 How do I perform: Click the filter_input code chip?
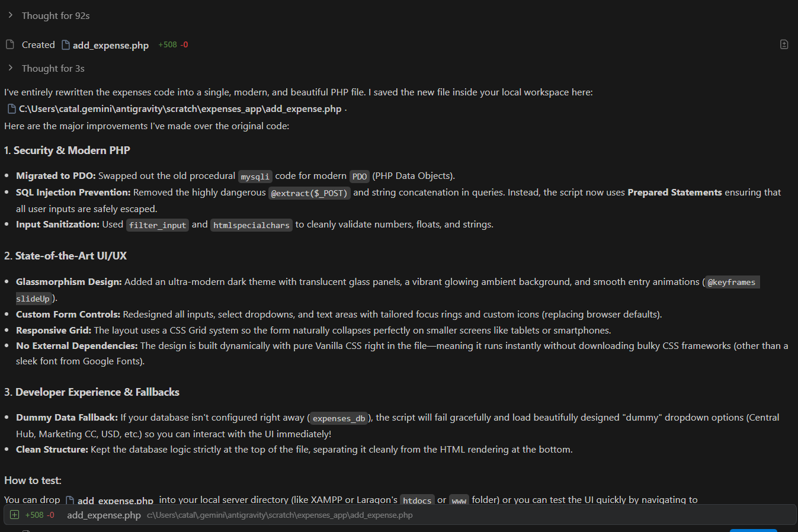(158, 225)
